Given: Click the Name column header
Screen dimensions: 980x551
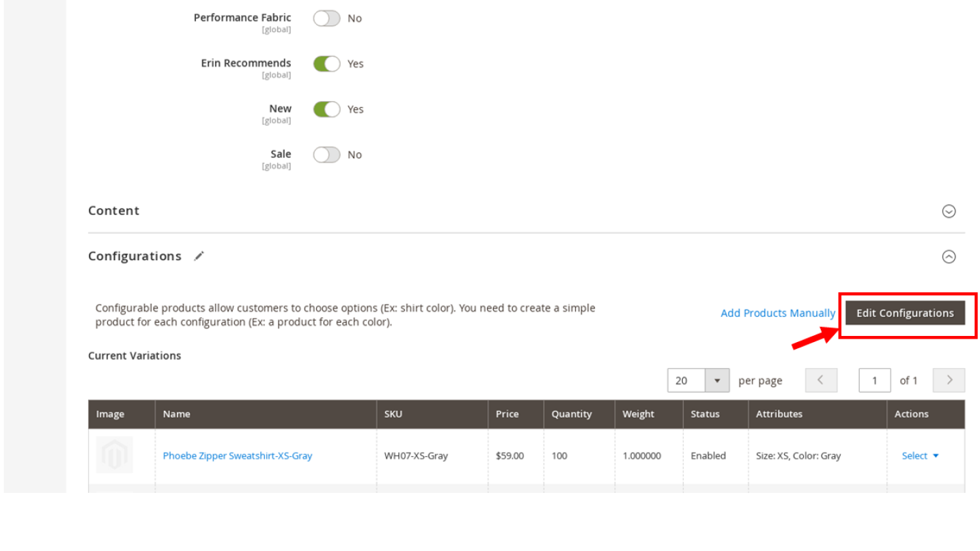Looking at the screenshot, I should pyautogui.click(x=176, y=414).
